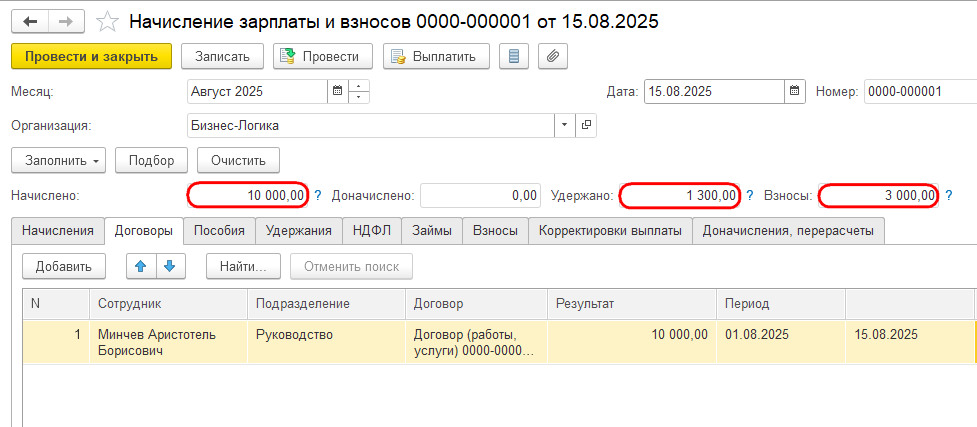
Task: Show help for the Начислено total
Action: [318, 196]
